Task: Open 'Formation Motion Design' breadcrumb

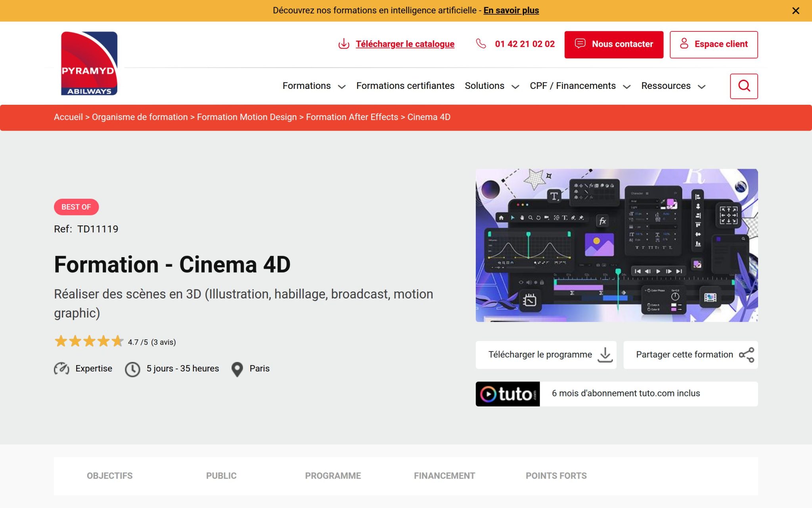Action: coord(247,117)
